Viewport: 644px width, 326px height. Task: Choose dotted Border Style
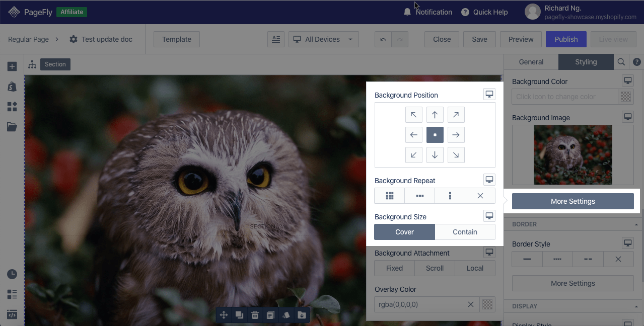[x=557, y=259]
